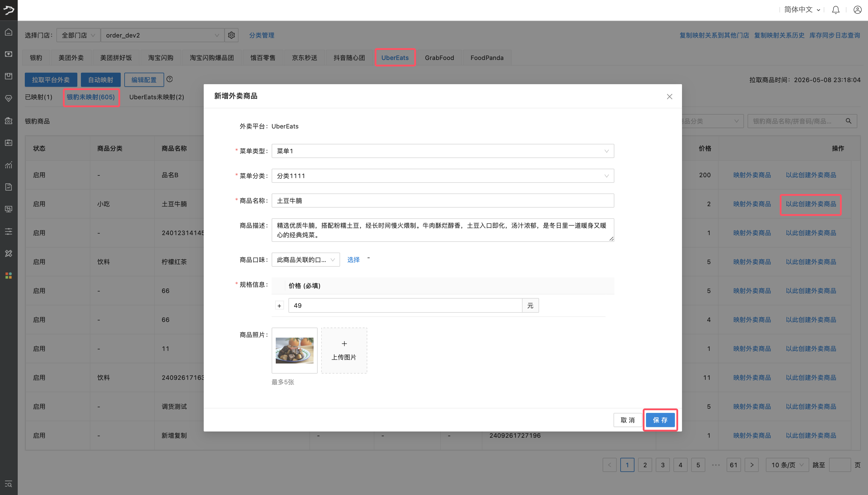Open the 10 条/页 page size dropdown

click(x=787, y=465)
